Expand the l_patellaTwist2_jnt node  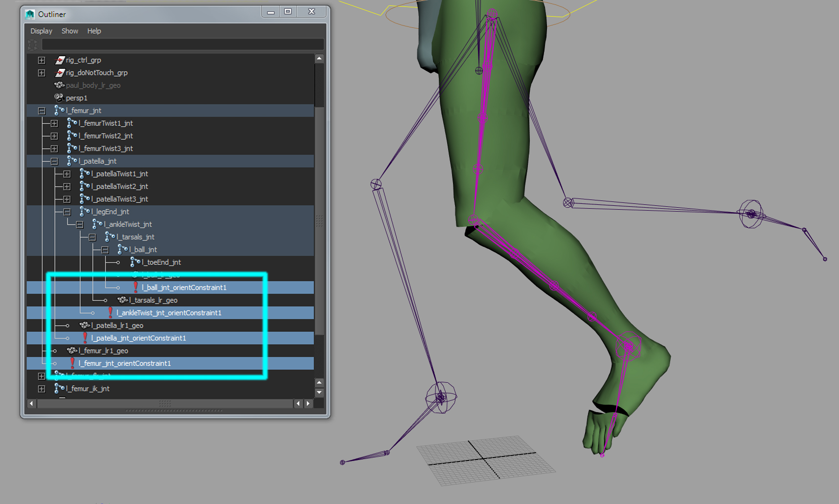67,187
